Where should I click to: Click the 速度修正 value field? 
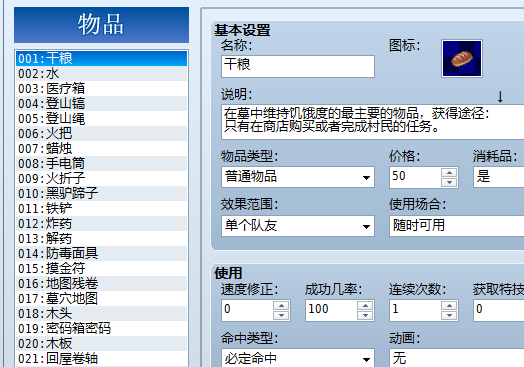point(247,310)
